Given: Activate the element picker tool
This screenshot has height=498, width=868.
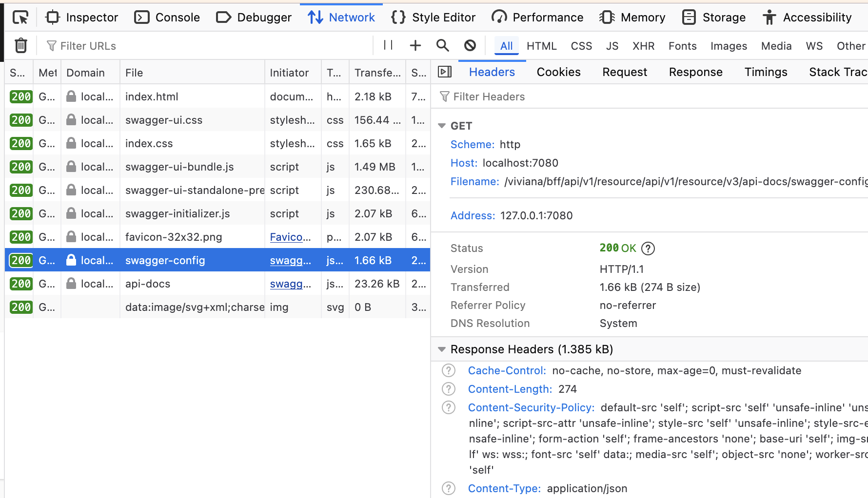Looking at the screenshot, I should pos(20,18).
